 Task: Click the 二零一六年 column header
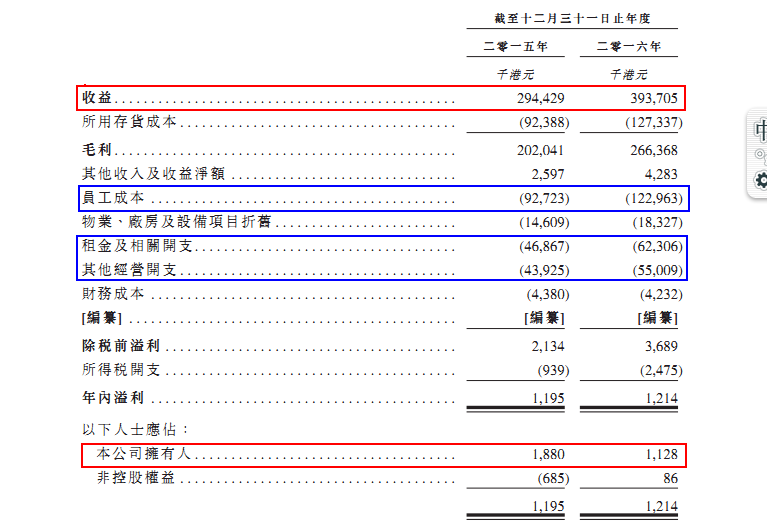[x=629, y=46]
